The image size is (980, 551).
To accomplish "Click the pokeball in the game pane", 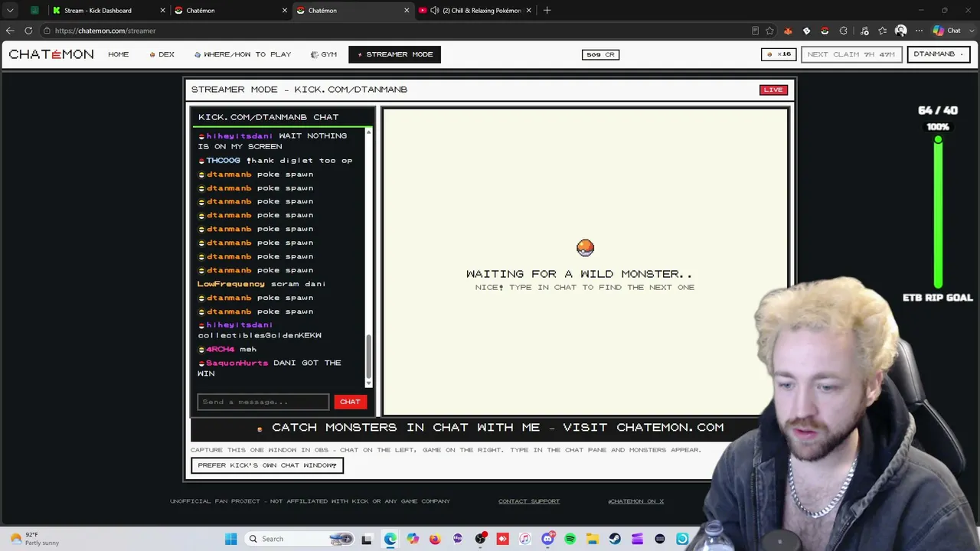I will [x=585, y=248].
